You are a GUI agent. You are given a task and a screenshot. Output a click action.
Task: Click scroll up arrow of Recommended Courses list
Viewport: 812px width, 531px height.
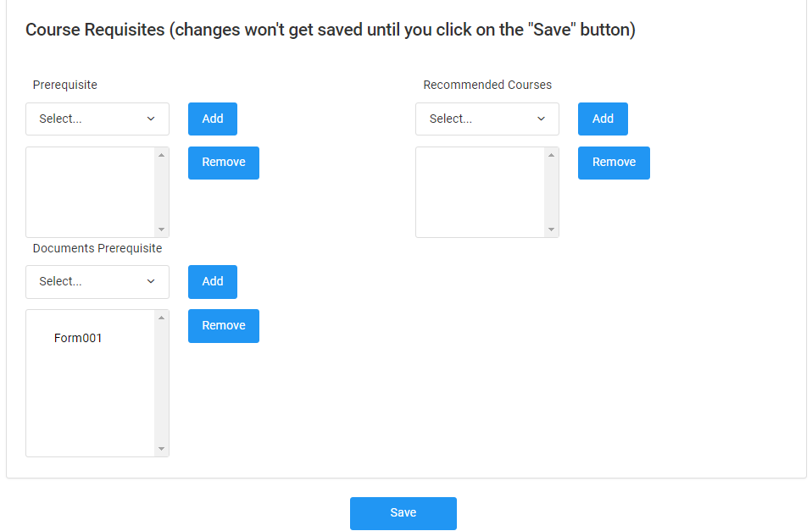tap(551, 155)
